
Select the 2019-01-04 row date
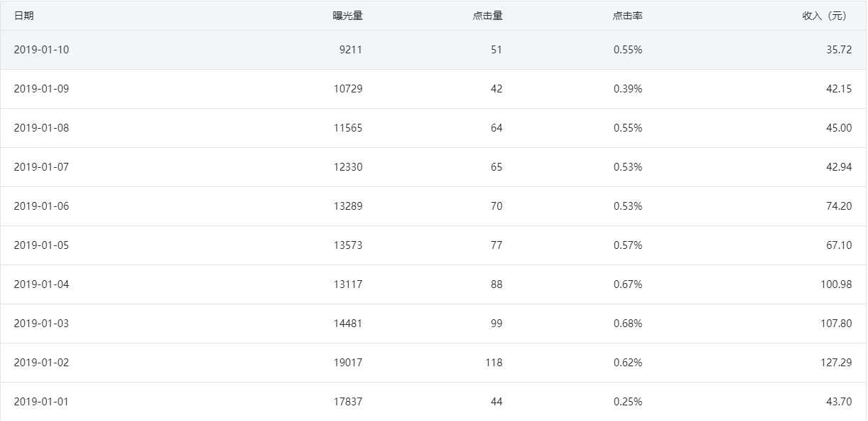(x=41, y=284)
